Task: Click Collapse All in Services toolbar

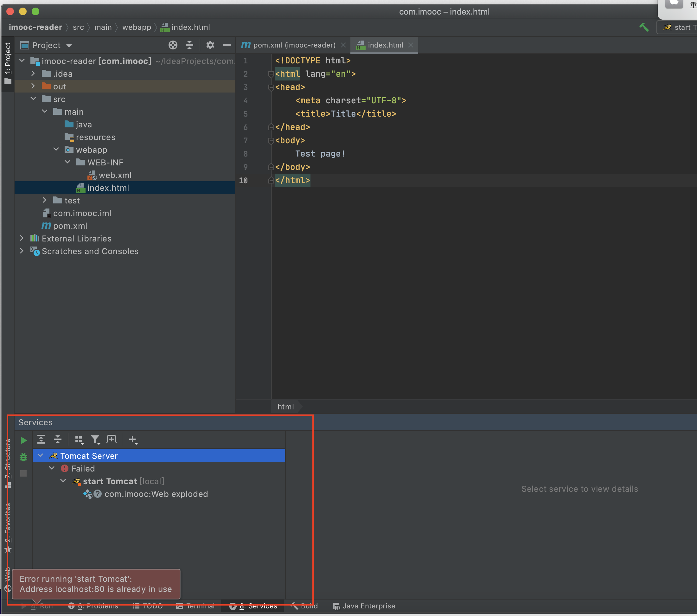Action: [x=58, y=440]
